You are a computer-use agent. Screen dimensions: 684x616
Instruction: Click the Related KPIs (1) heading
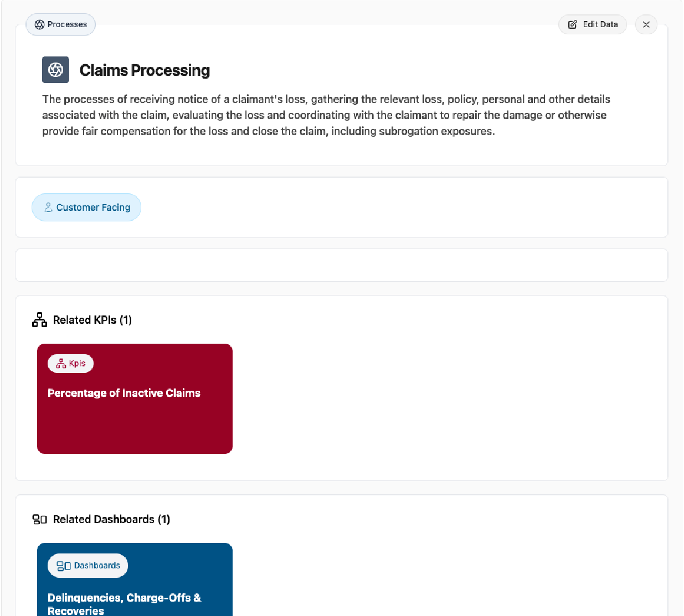click(92, 320)
